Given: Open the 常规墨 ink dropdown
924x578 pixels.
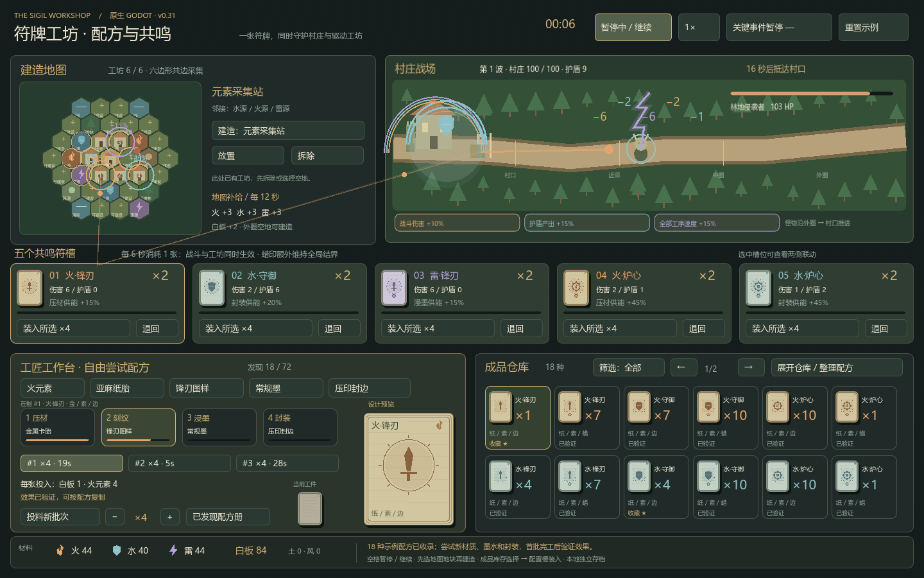Looking at the screenshot, I should coord(286,388).
